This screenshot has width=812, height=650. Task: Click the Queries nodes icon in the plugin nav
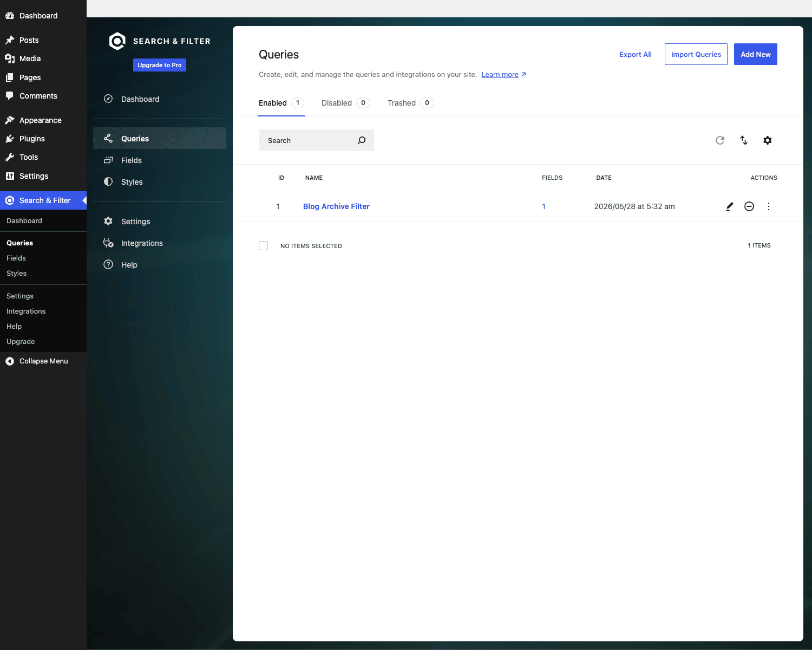click(x=108, y=138)
